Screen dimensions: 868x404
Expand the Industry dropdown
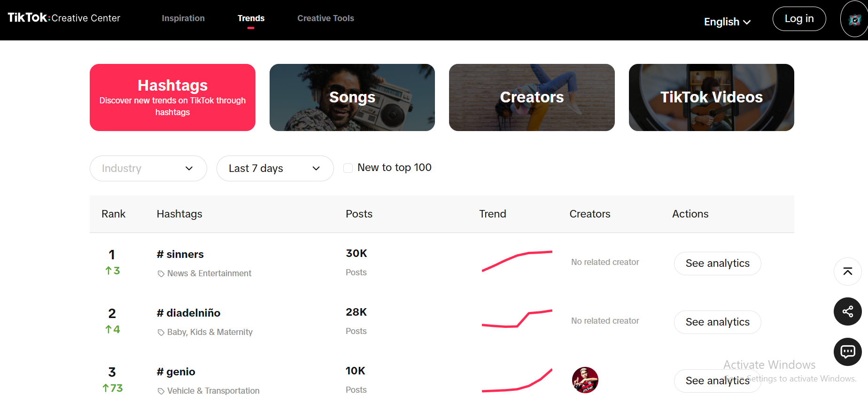click(x=148, y=168)
